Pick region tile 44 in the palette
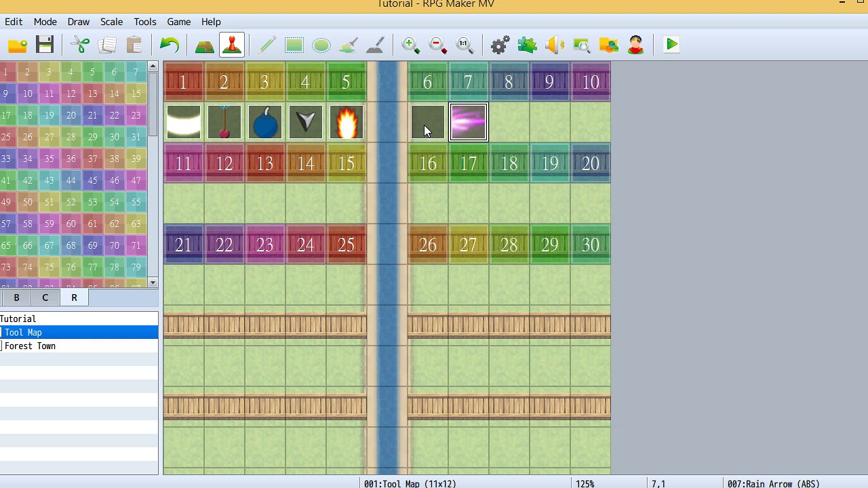The height and width of the screenshot is (488, 868). pos(71,180)
